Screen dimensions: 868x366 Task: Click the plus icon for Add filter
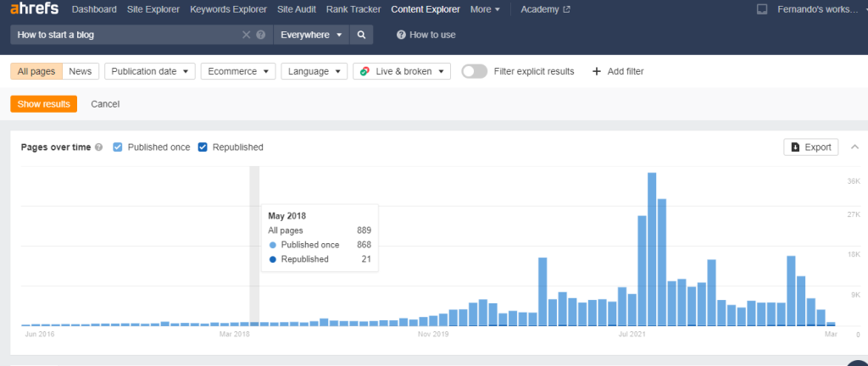pyautogui.click(x=596, y=71)
